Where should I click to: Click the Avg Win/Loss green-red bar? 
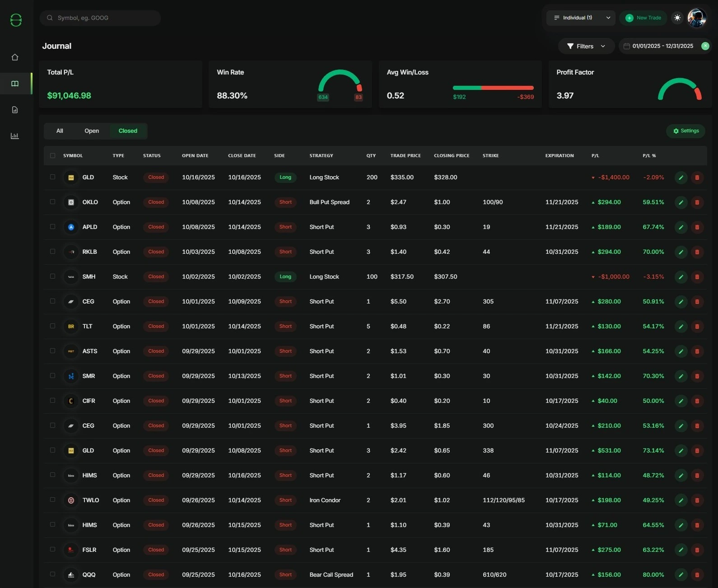[x=493, y=88]
